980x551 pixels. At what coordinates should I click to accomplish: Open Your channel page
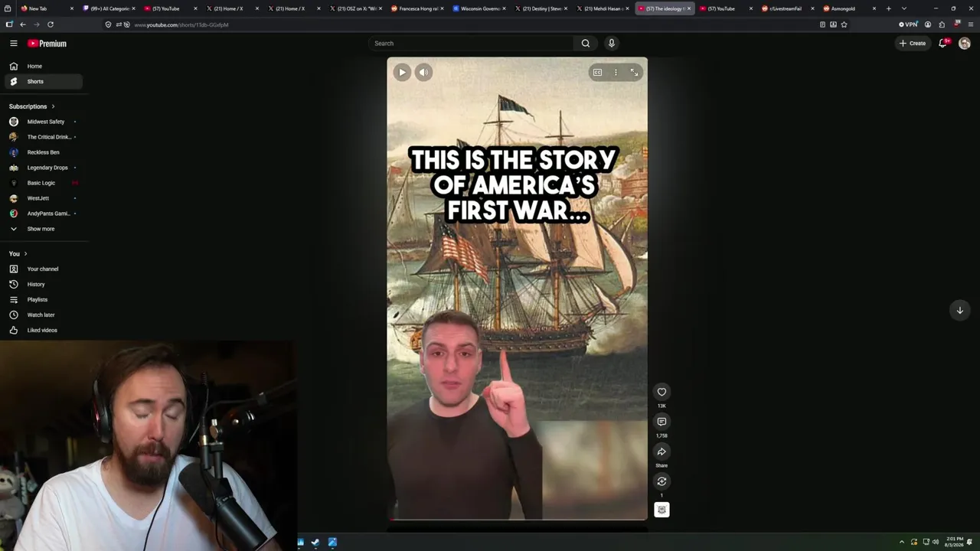(43, 269)
